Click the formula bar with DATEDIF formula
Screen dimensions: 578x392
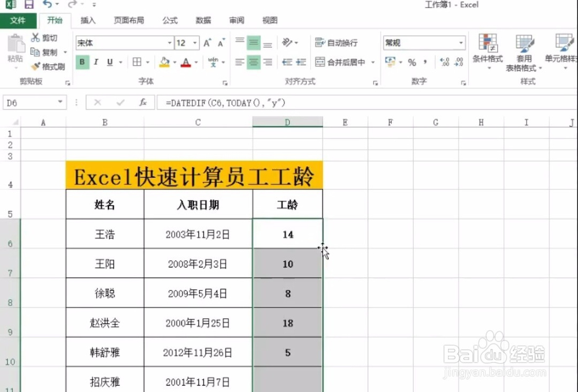coord(367,103)
